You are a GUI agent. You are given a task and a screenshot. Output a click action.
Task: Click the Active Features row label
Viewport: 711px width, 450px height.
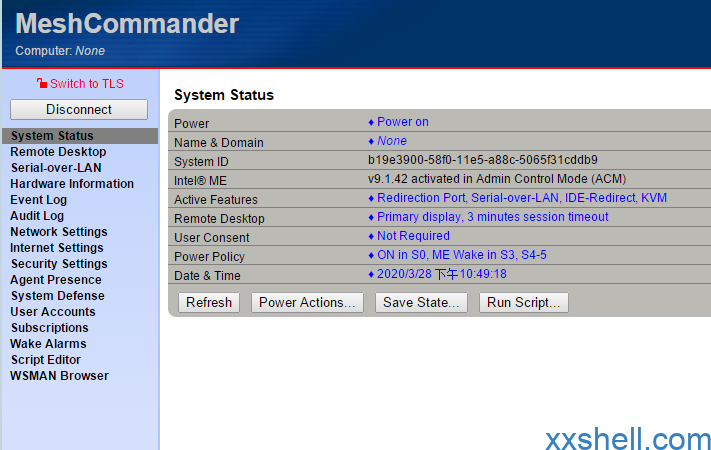point(216,200)
